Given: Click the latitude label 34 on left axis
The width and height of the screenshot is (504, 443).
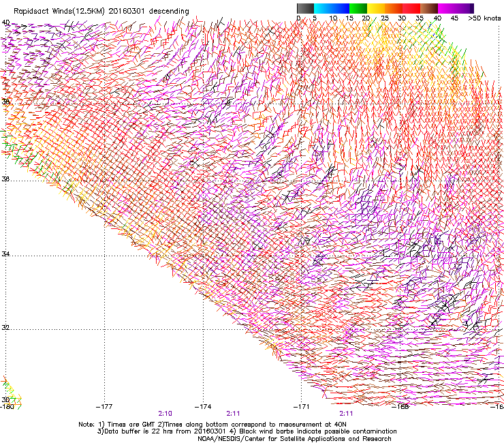Looking at the screenshot, I should click(x=5, y=254).
